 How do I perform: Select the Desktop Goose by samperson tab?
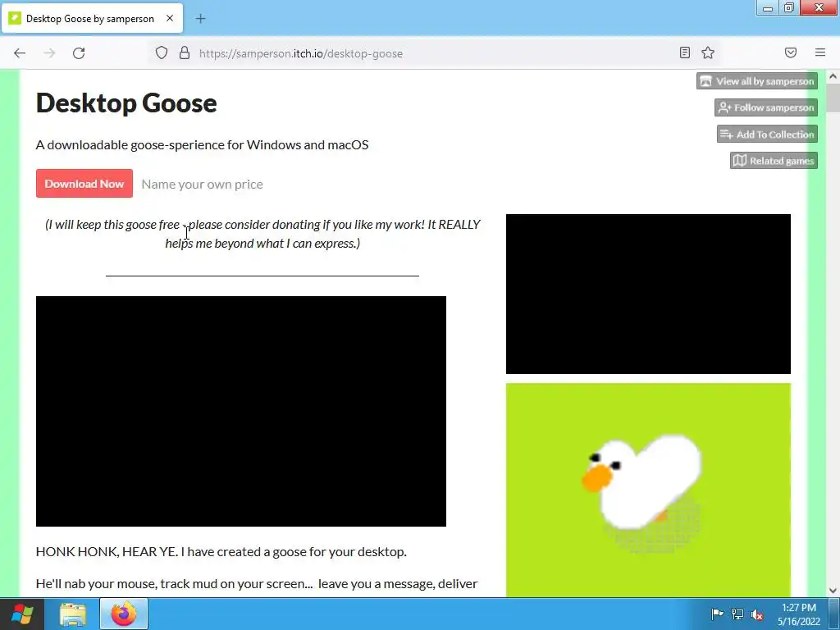click(x=92, y=18)
